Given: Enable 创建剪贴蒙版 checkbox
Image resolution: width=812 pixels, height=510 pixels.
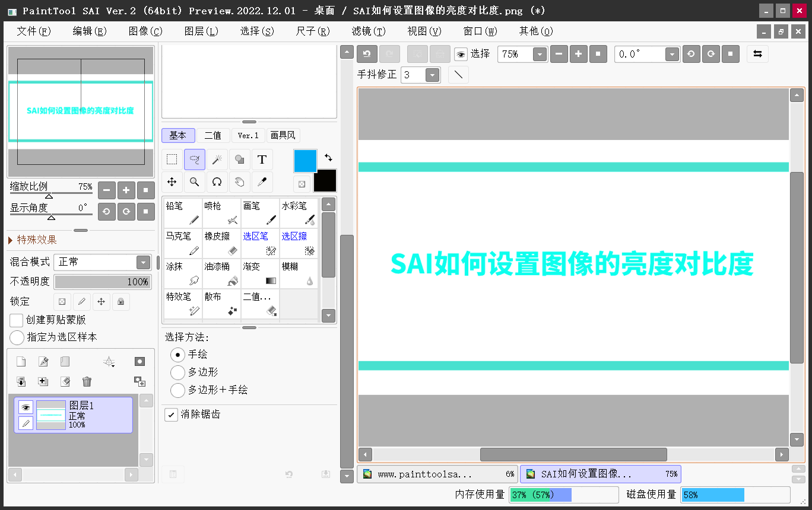Looking at the screenshot, I should [17, 320].
